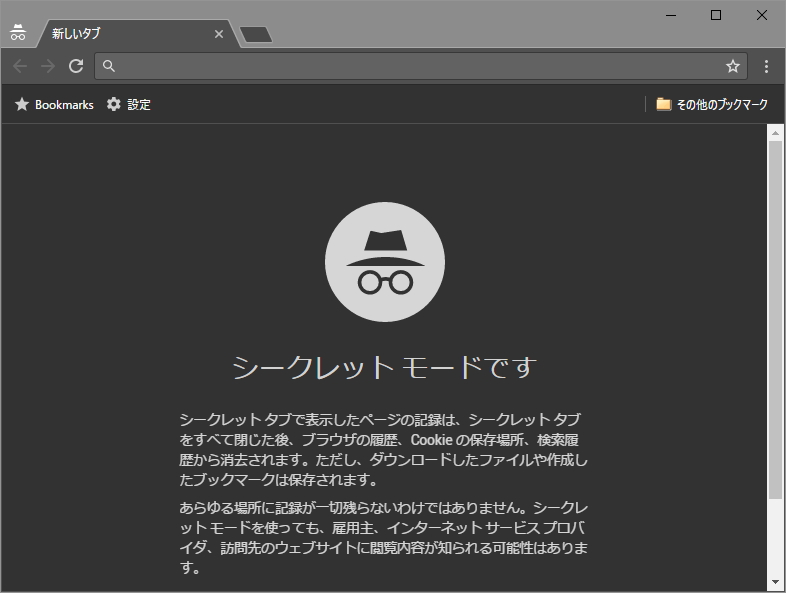Open a new tab with the tab button
This screenshot has width=786, height=593.
coord(256,35)
